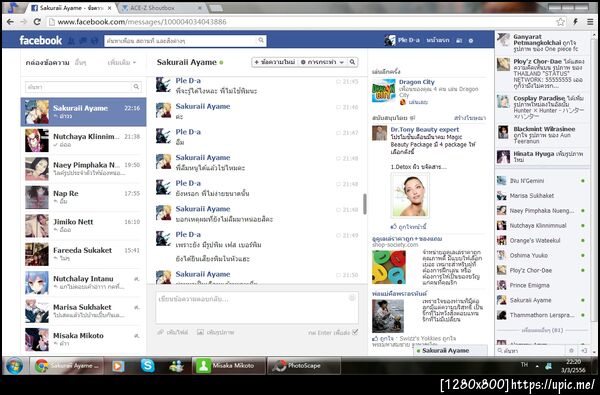Click the reply message text box
This screenshot has height=395, width=600.
(x=257, y=307)
